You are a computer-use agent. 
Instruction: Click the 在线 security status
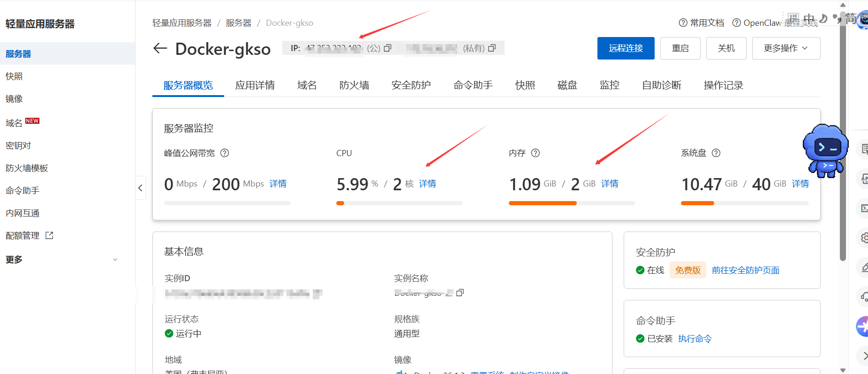point(650,270)
